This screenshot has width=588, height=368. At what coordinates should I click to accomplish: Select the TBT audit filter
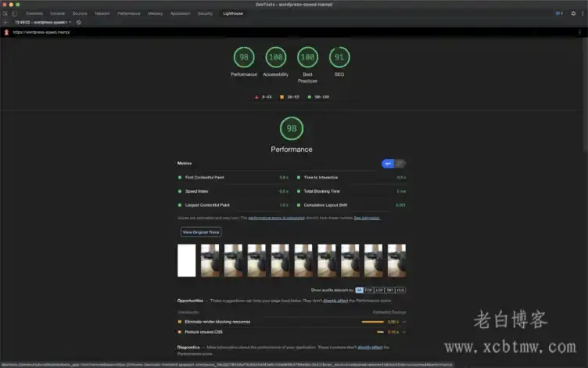point(390,290)
